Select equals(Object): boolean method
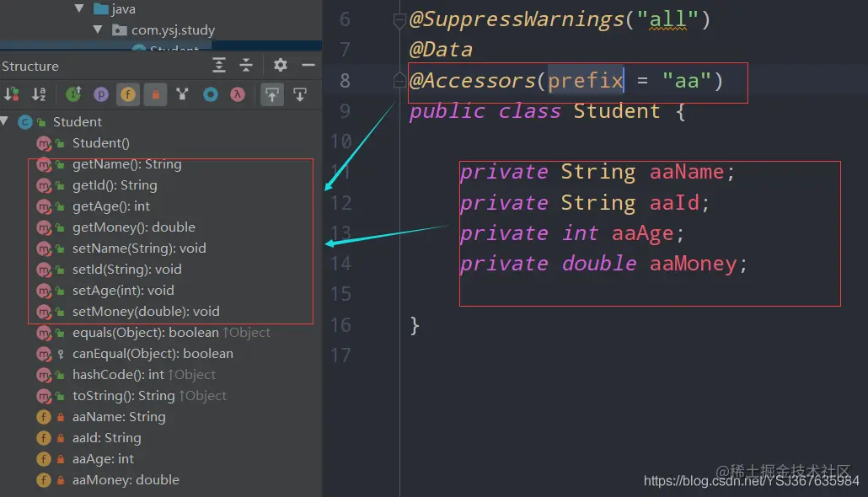This screenshot has height=497, width=868. coord(146,332)
